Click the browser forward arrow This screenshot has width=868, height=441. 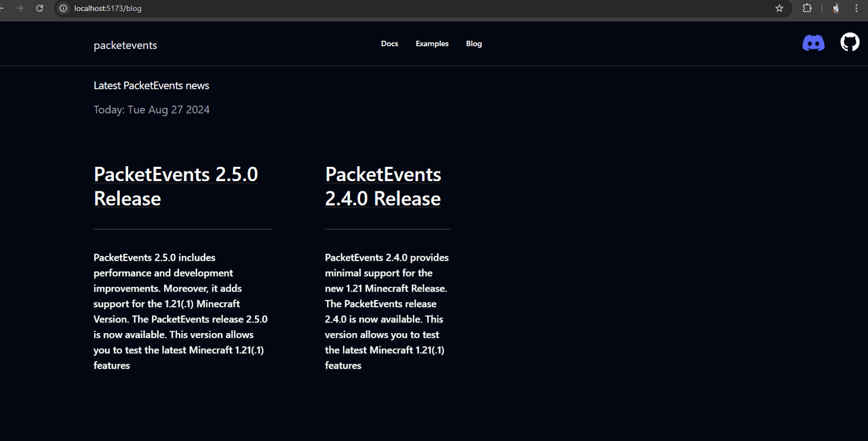[20, 8]
